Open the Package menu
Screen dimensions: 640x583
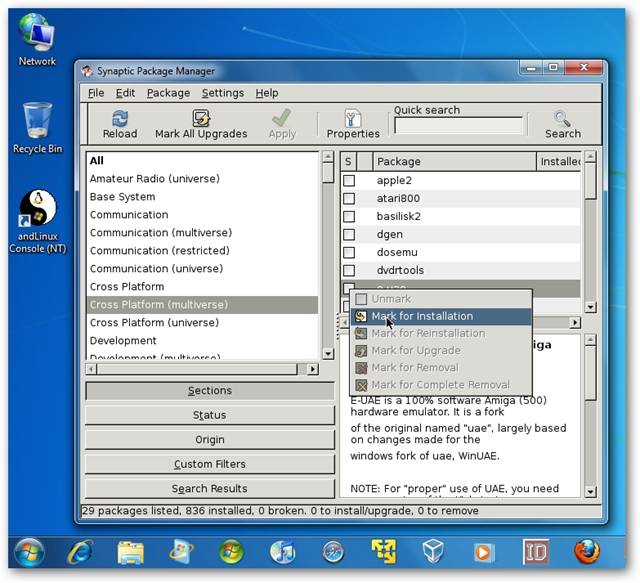[x=168, y=93]
